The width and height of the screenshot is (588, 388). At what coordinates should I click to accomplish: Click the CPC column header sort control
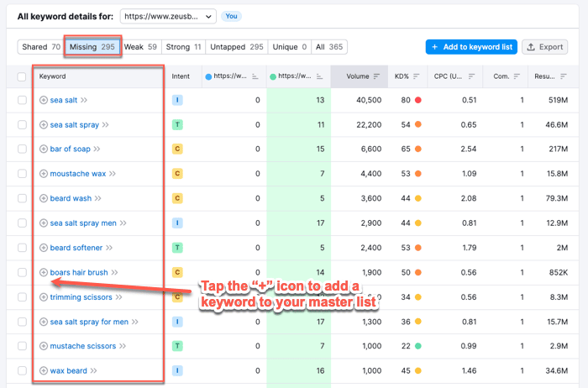(x=471, y=76)
